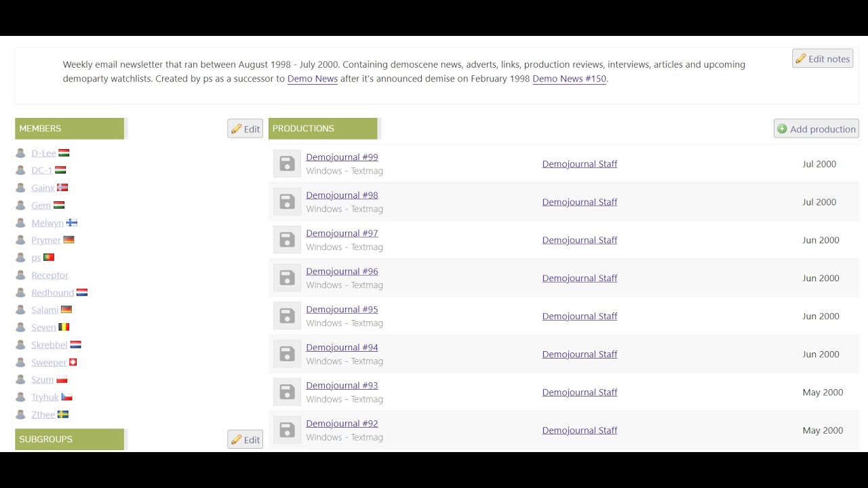Open the Demo News #150 link
Screen dimensions: 868x488
[x=570, y=79]
